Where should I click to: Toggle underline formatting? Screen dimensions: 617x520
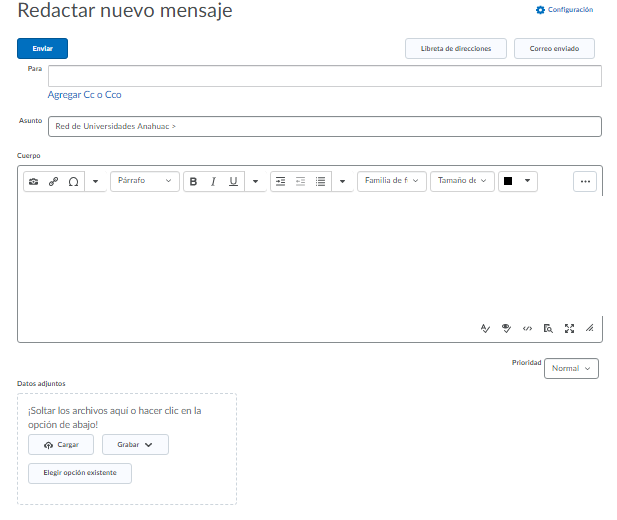pyautogui.click(x=233, y=181)
